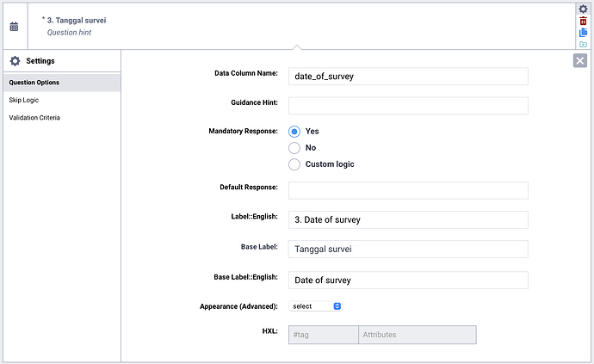Delete question using red trash icon
The height and width of the screenshot is (364, 594).
pos(583,21)
